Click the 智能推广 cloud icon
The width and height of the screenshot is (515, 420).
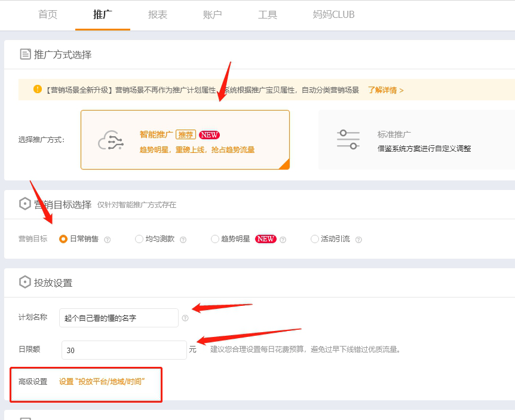[111, 140]
